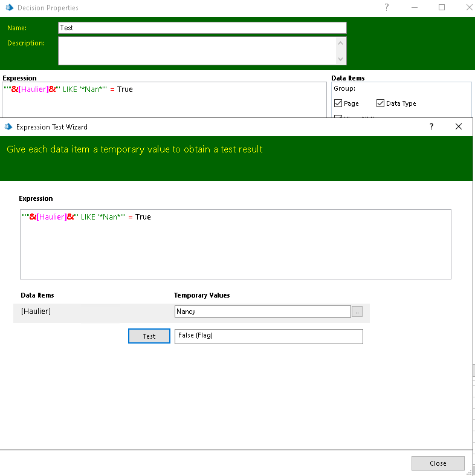Viewport: 475px width, 476px height.
Task: Click the browse button next to Nancy
Action: (x=357, y=312)
